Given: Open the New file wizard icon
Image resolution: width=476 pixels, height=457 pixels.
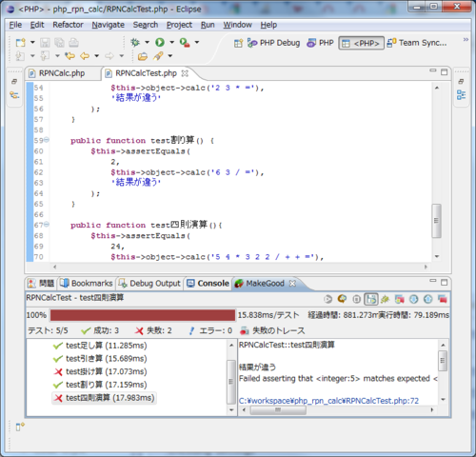Looking at the screenshot, I should coord(21,42).
